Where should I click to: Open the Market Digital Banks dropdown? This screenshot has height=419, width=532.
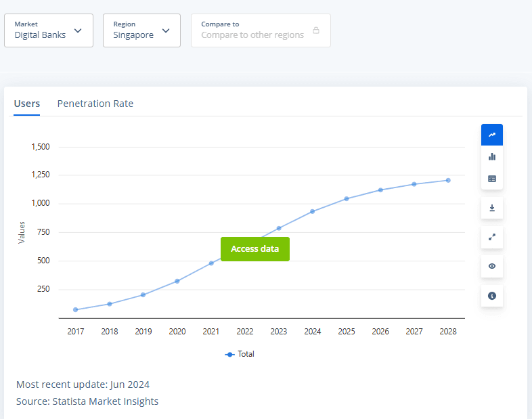pos(49,30)
